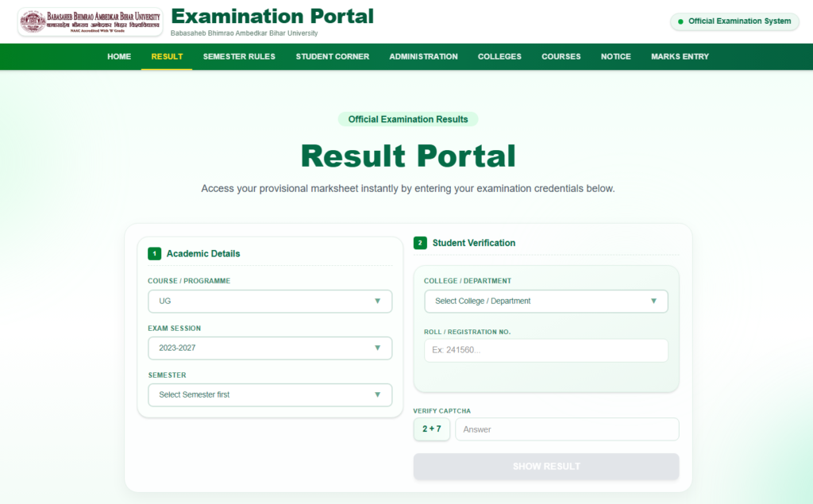The height and width of the screenshot is (504, 813).
Task: Focus the captcha Answer input field
Action: [x=567, y=429]
